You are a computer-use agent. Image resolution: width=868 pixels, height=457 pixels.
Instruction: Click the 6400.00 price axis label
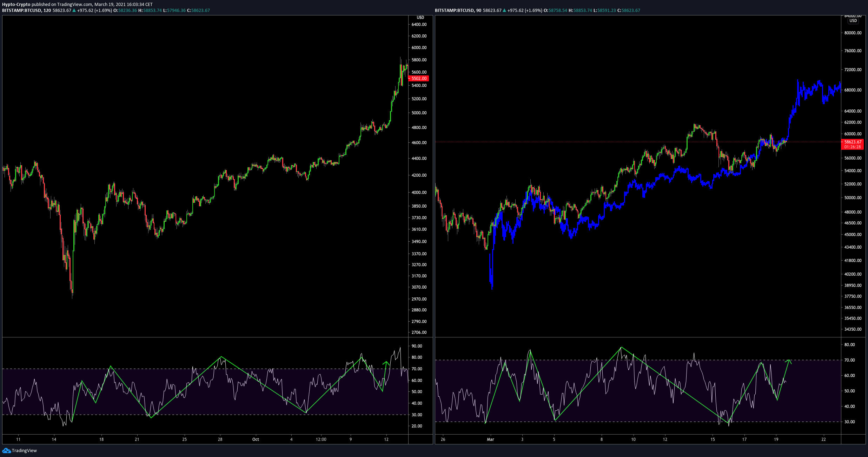(419, 25)
